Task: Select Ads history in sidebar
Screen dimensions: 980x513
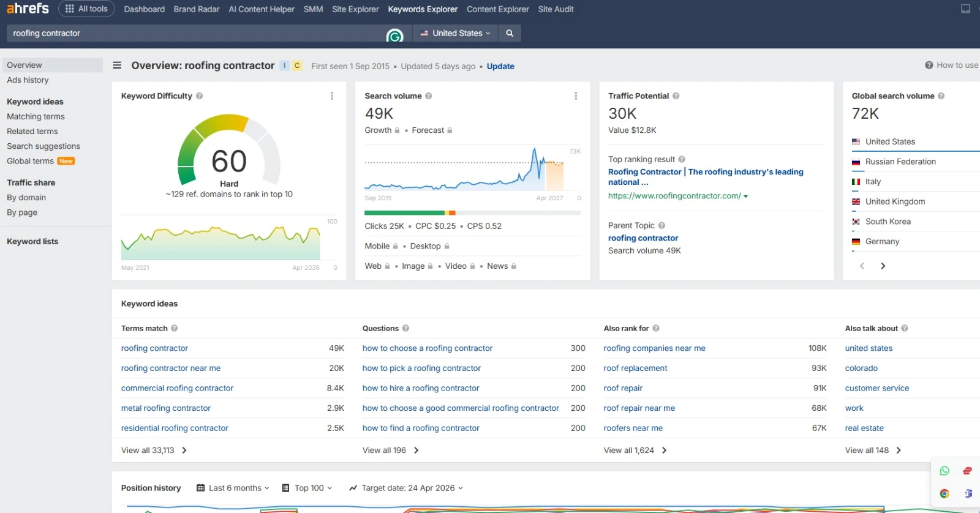Action: [28, 80]
